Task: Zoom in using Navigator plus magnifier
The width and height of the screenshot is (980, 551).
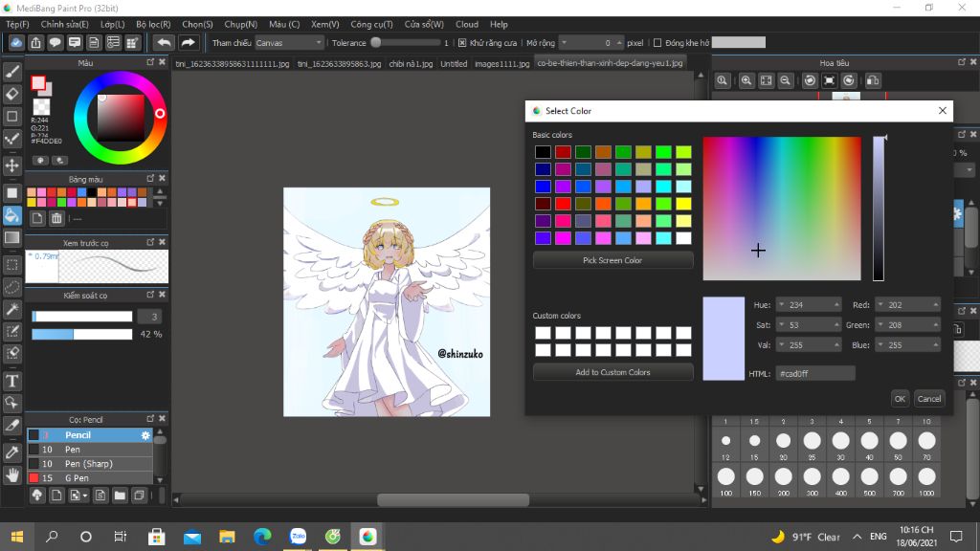Action: (746, 80)
